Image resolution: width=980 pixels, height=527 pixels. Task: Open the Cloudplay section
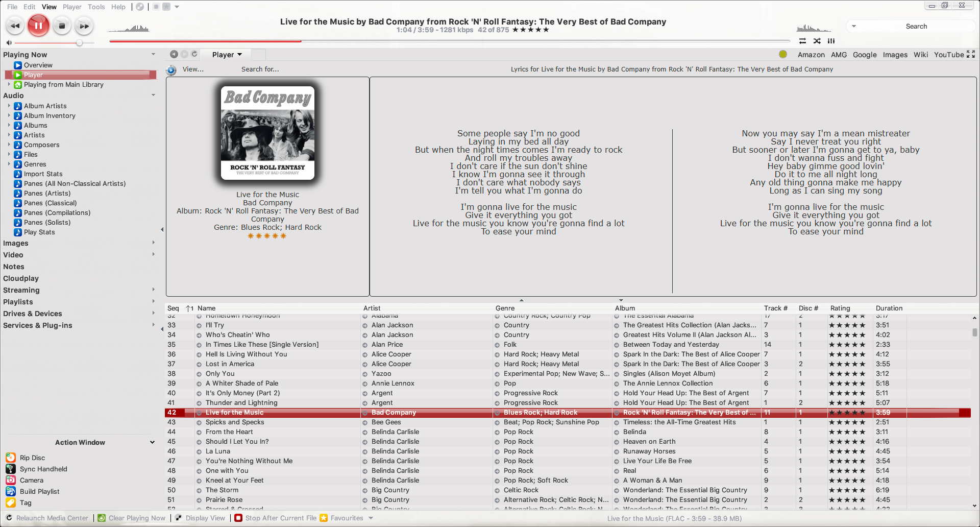click(21, 278)
